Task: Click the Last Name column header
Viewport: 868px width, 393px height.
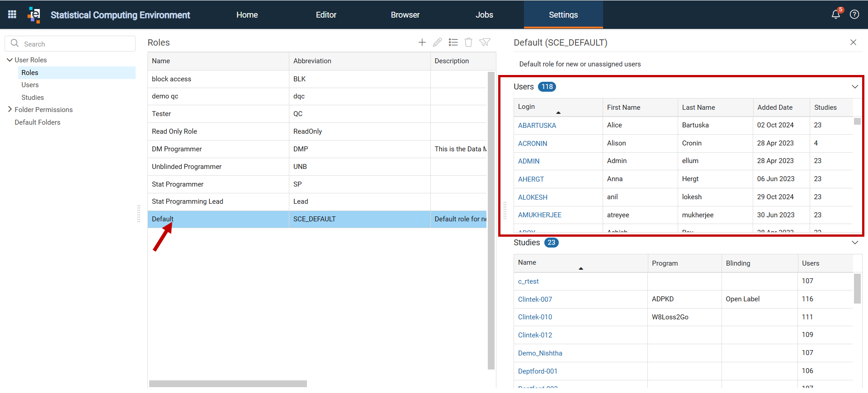Action: point(715,108)
